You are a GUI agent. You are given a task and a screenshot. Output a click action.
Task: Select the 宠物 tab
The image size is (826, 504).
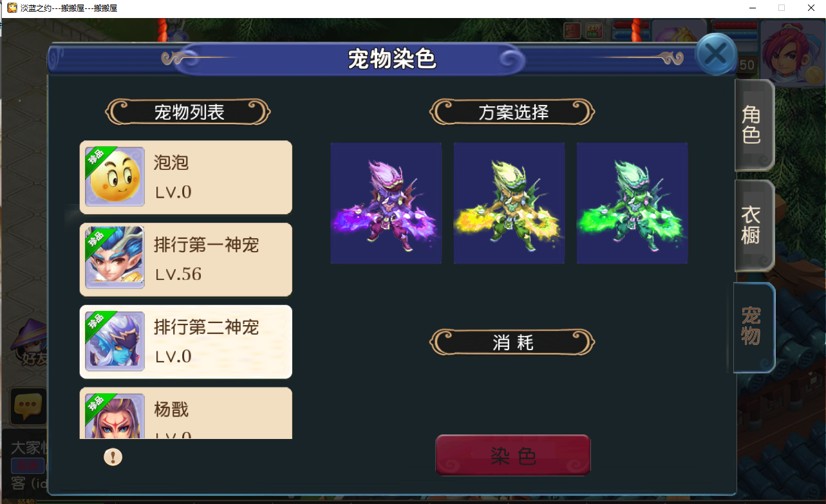(x=753, y=327)
